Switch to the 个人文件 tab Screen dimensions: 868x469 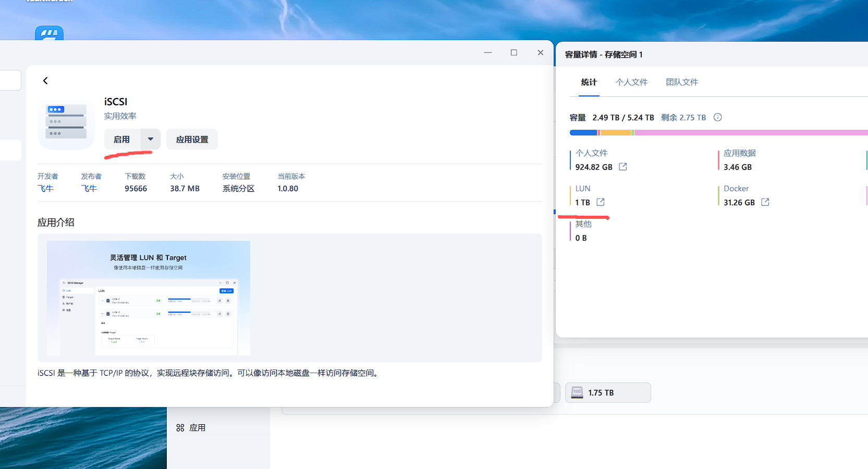point(631,82)
